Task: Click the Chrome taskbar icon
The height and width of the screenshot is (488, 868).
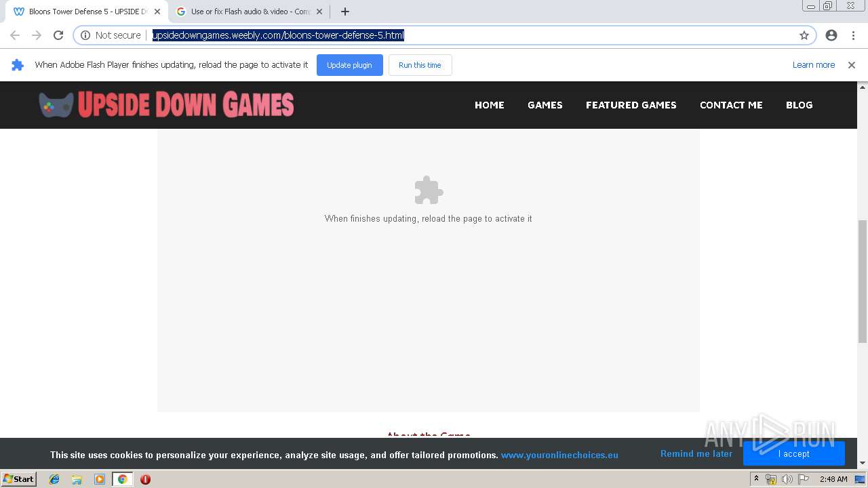Action: pyautogui.click(x=122, y=479)
